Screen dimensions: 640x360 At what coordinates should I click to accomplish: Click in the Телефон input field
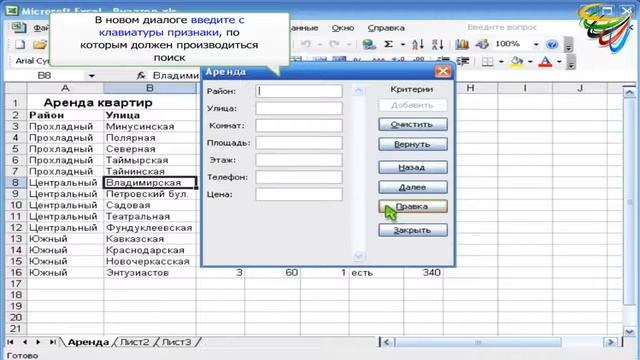tap(299, 177)
